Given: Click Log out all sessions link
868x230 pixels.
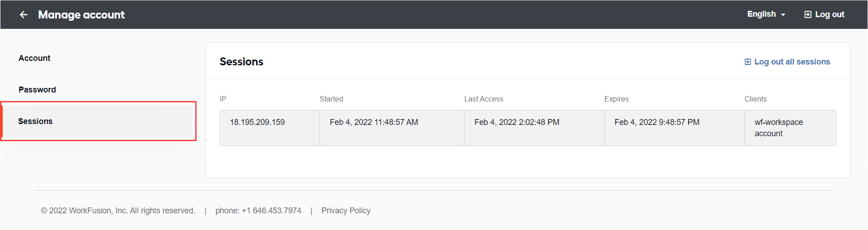Looking at the screenshot, I should pos(787,62).
